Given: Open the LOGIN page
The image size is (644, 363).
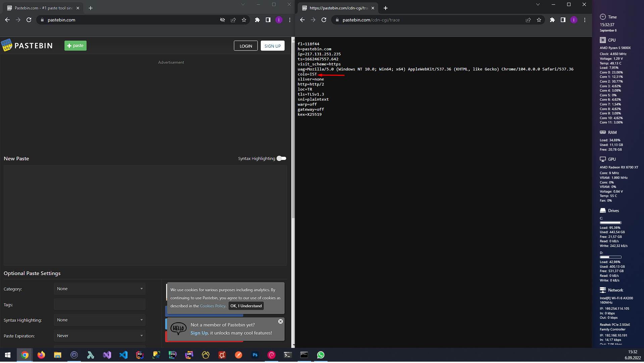Looking at the screenshot, I should coord(246,46).
